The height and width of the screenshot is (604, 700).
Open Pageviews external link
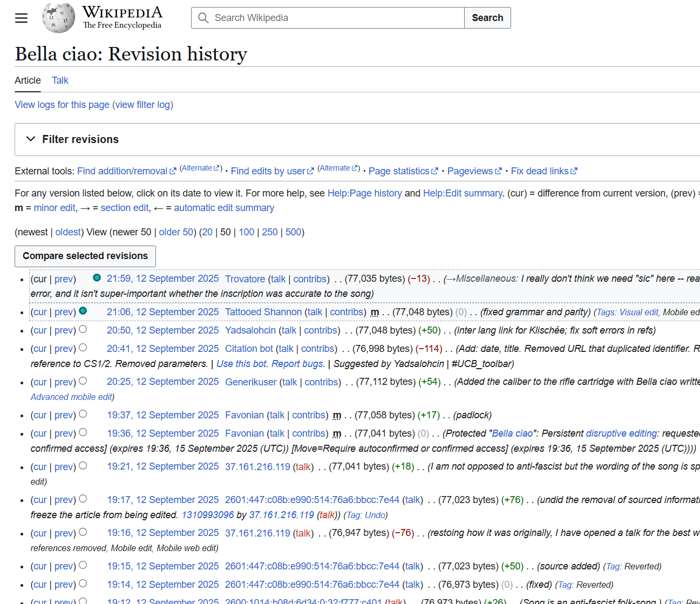[x=474, y=171]
